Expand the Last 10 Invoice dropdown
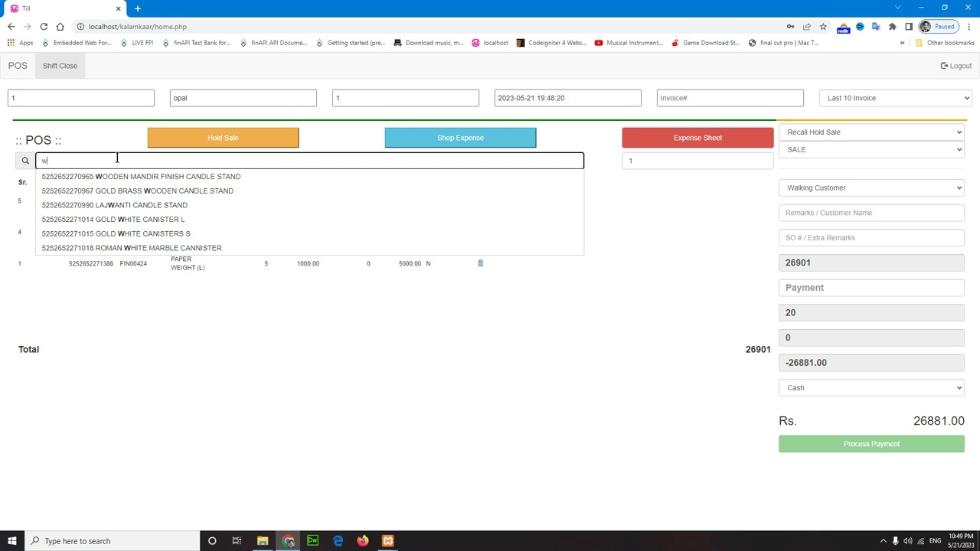This screenshot has width=980, height=551. point(895,98)
